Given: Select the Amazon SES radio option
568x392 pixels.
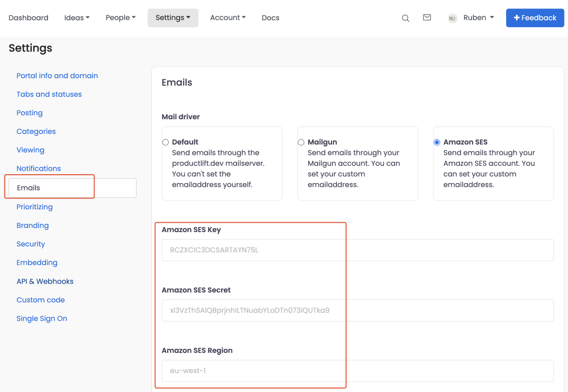Looking at the screenshot, I should [437, 143].
